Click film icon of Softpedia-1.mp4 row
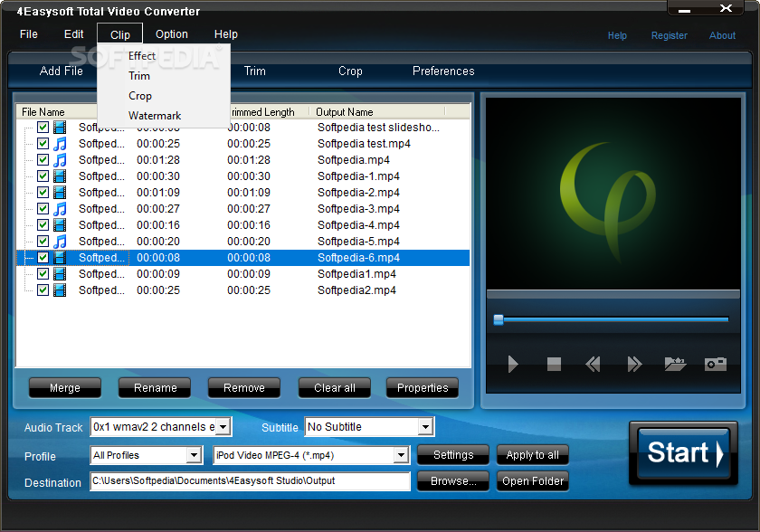 point(60,176)
